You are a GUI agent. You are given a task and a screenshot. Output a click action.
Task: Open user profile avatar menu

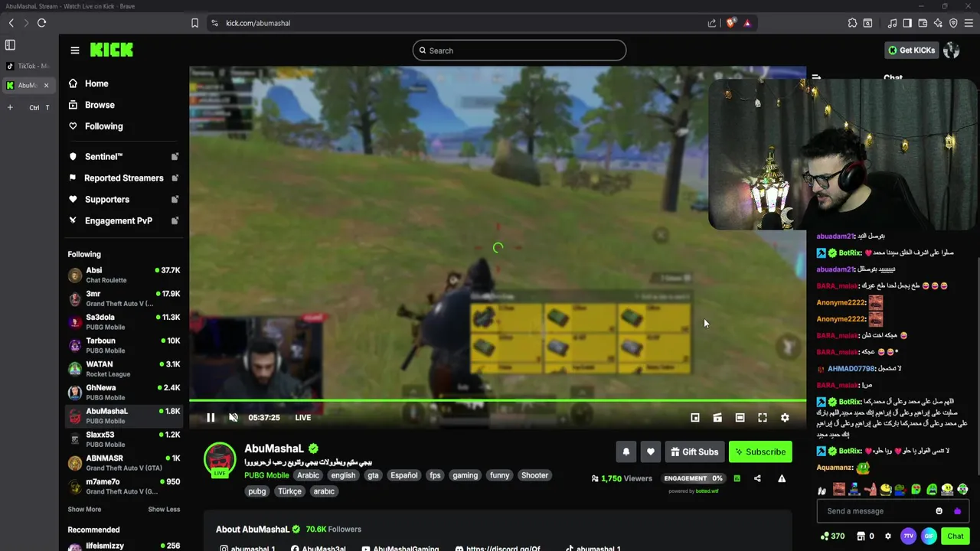[x=952, y=51]
